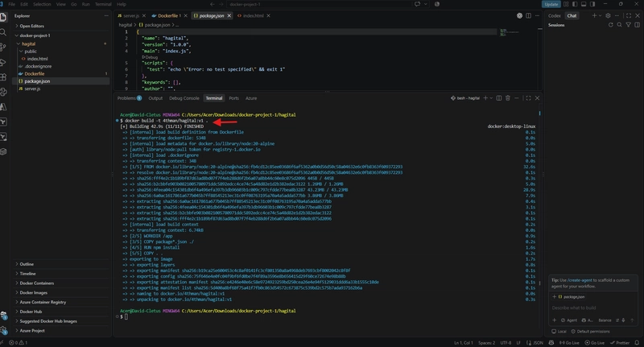Open chat settings gear icon
The image size is (644, 347).
[x=608, y=15]
